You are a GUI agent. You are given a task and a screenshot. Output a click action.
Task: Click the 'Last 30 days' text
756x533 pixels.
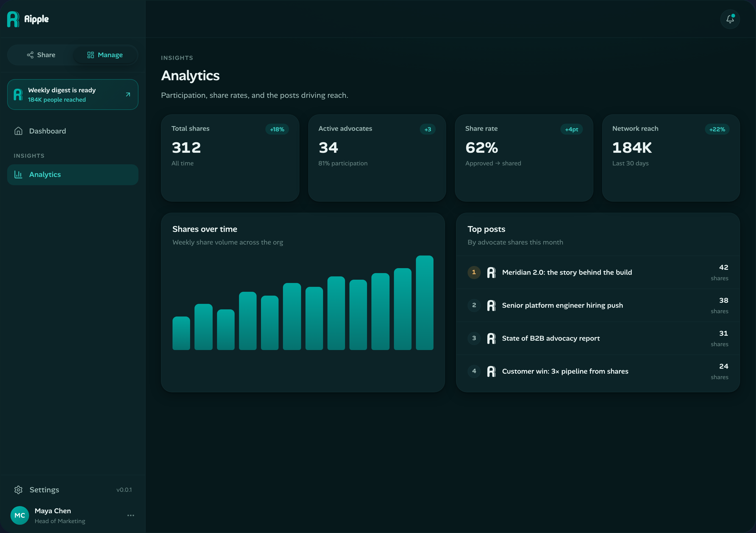[x=630, y=163]
